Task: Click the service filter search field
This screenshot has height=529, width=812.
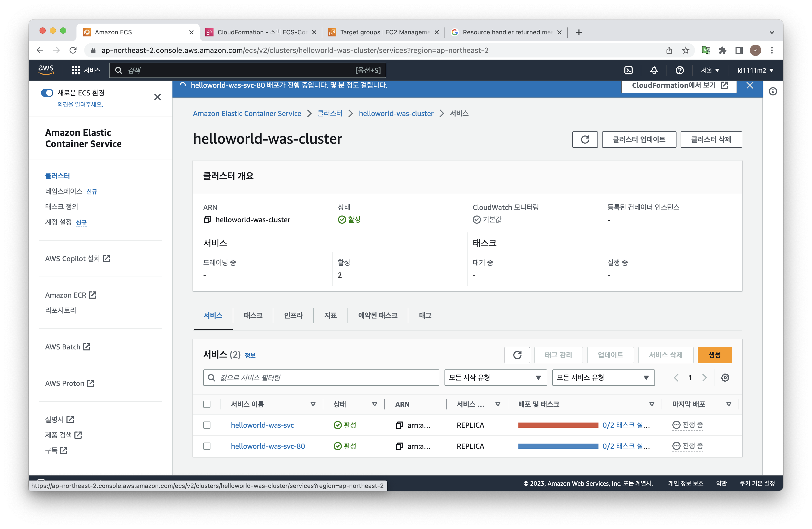Action: tap(321, 378)
